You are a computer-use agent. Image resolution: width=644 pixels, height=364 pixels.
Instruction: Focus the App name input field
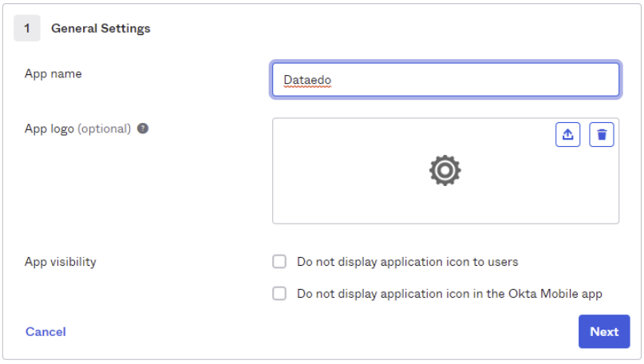[x=445, y=80]
